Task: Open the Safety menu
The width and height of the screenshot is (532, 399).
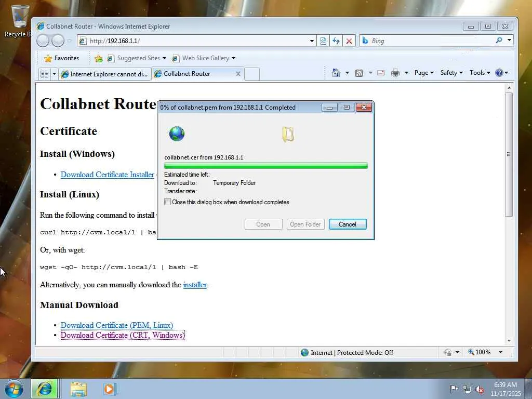Action: click(x=451, y=73)
